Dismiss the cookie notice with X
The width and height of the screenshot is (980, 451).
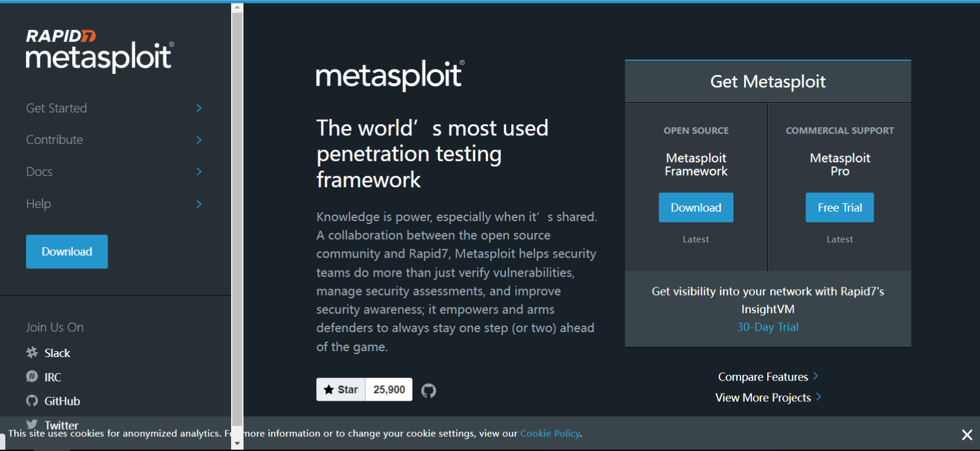pos(967,435)
